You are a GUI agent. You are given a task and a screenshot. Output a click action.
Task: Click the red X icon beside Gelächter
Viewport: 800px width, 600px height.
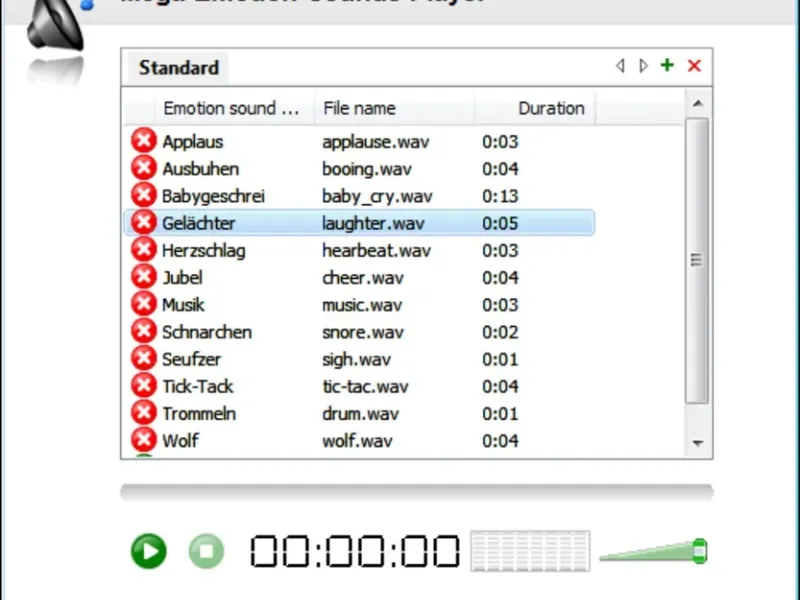click(144, 222)
